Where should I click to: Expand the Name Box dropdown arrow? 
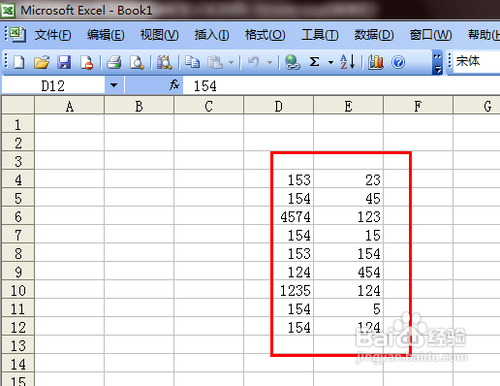[114, 85]
